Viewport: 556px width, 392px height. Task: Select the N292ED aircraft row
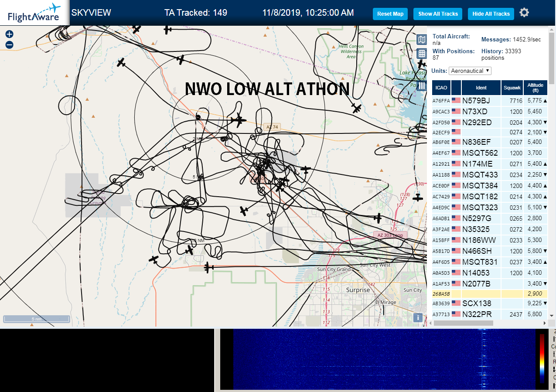click(490, 123)
